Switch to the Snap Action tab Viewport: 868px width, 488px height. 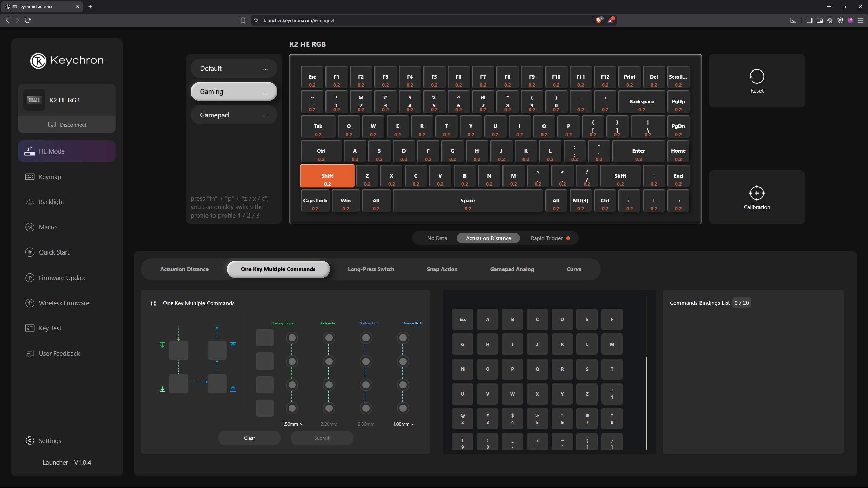click(442, 269)
